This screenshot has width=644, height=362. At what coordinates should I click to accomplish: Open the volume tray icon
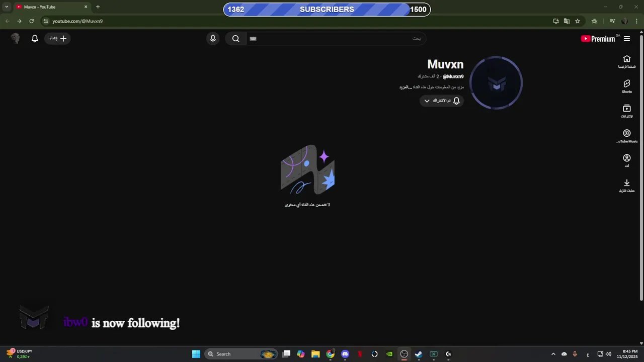[x=608, y=354]
